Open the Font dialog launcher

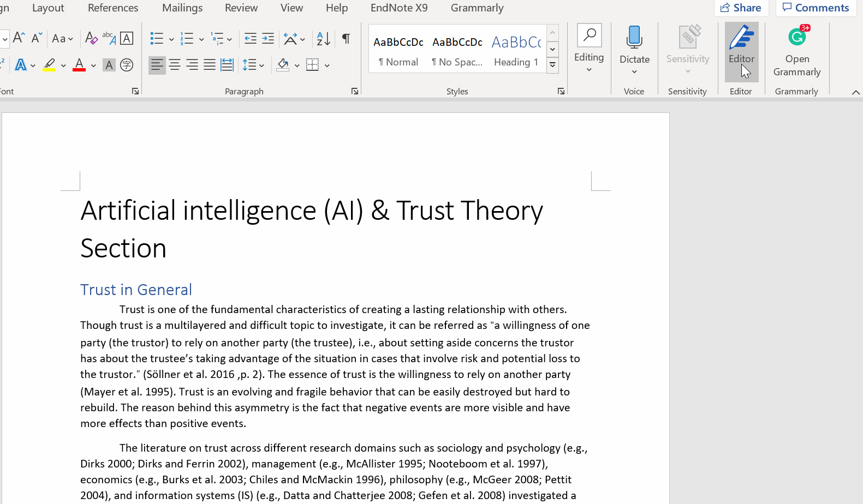pos(135,91)
